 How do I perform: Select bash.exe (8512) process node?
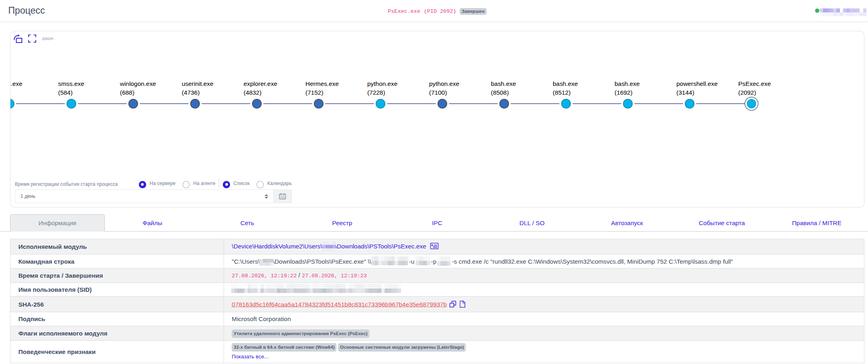pyautogui.click(x=566, y=104)
